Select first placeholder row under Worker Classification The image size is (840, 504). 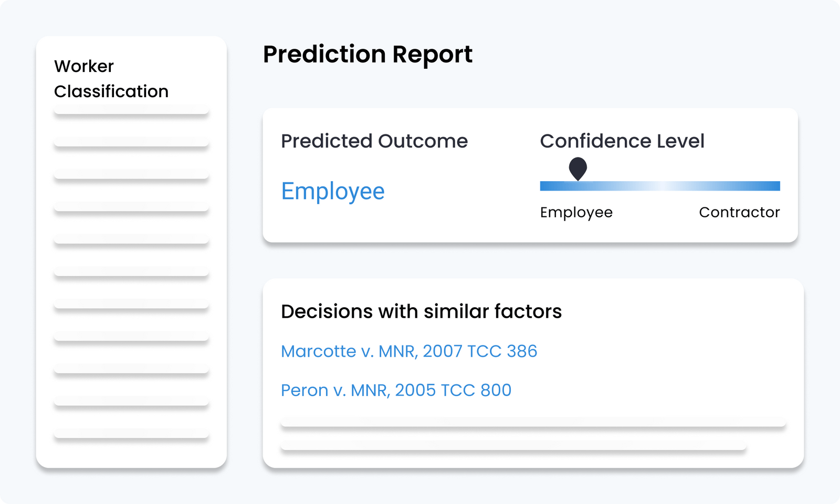point(131,110)
